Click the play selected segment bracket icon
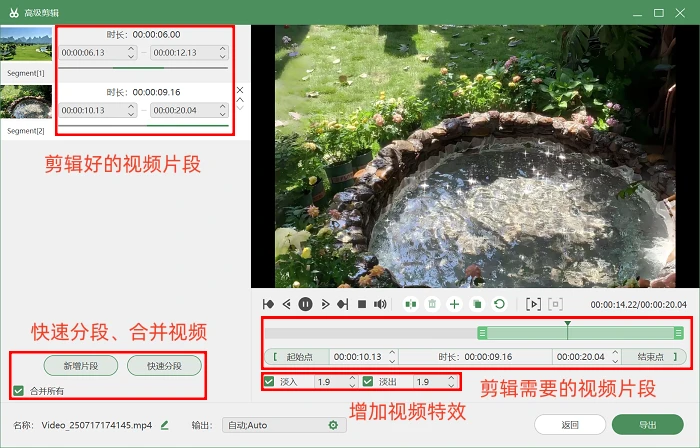This screenshot has width=700, height=448. click(533, 304)
